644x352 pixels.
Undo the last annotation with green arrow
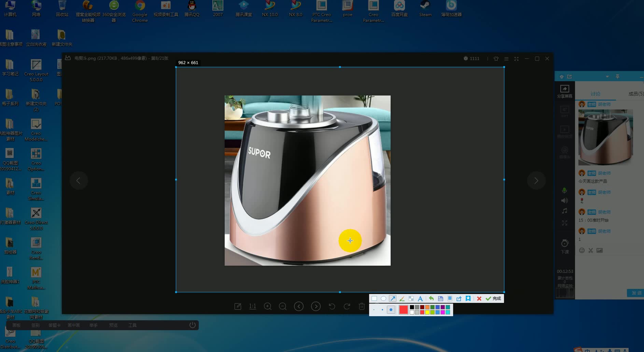pyautogui.click(x=431, y=298)
